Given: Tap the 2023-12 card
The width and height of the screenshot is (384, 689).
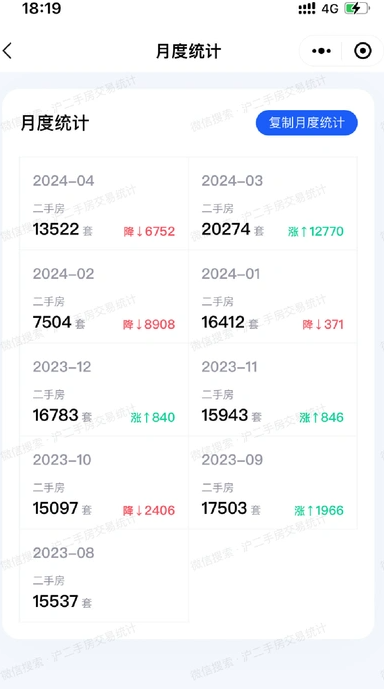Looking at the screenshot, I should pyautogui.click(x=104, y=390).
